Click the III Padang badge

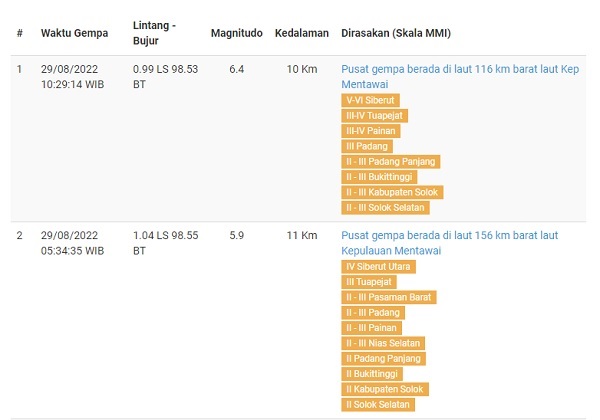click(x=367, y=146)
